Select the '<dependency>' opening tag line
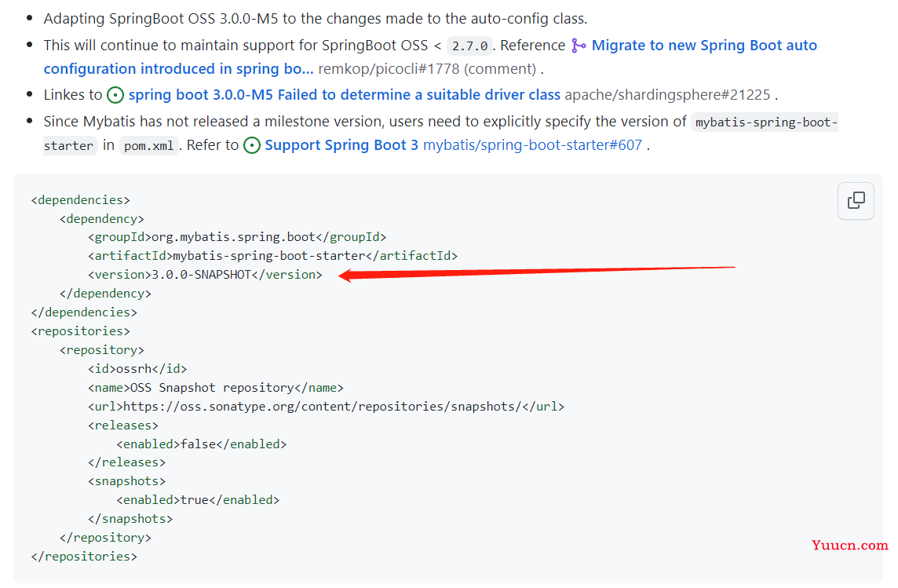Screen dimensions: 898x588 coord(102,219)
